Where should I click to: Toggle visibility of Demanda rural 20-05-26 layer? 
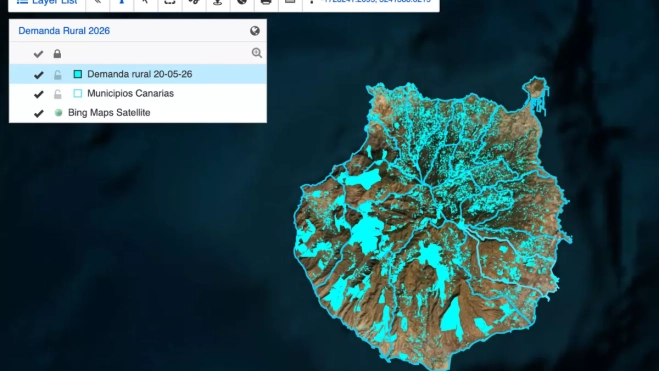coord(39,74)
